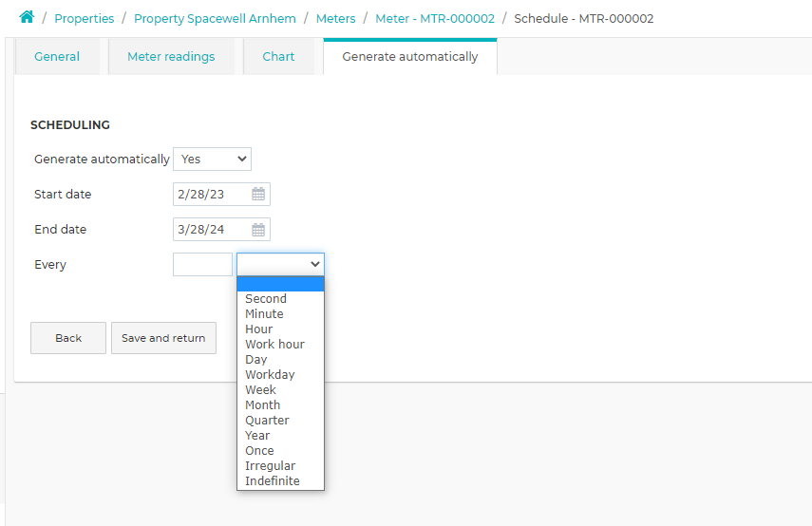The height and width of the screenshot is (526, 812).
Task: Click the Back button
Action: pos(68,338)
